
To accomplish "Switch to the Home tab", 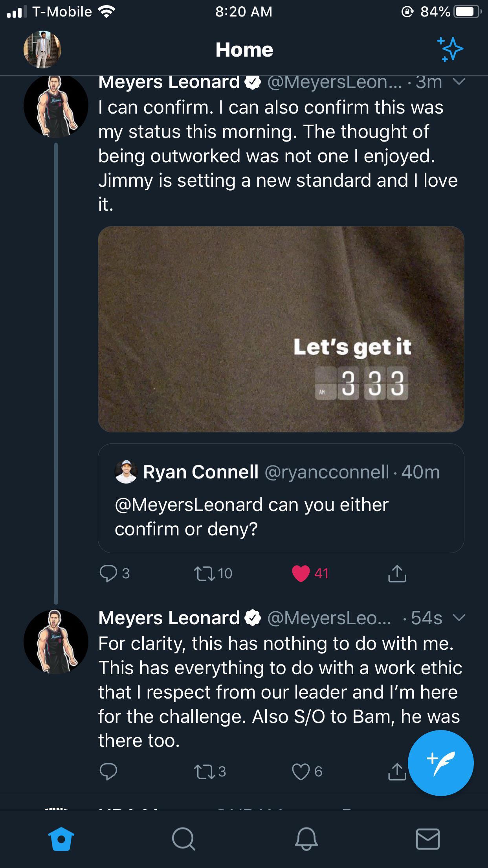I will tap(61, 839).
